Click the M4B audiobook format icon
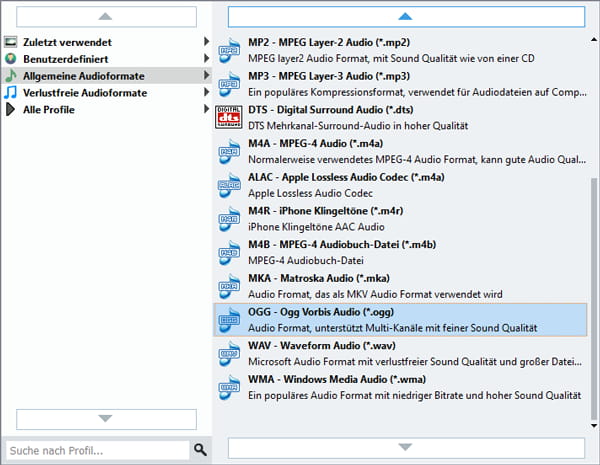This screenshot has height=465, width=600. pos(229,252)
